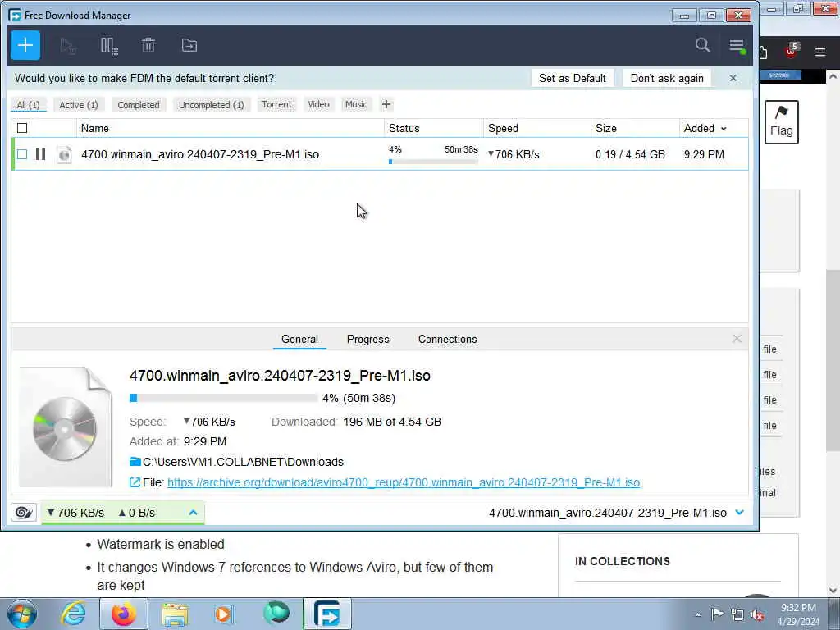The height and width of the screenshot is (630, 840).
Task: Start selected downloads with play icon
Action: pyautogui.click(x=68, y=46)
